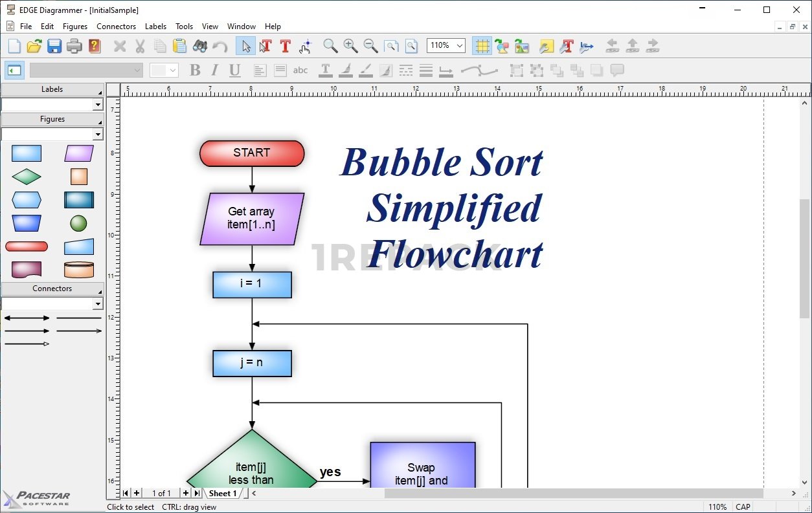The image size is (812, 513).
Task: Select the green diamond decision figure
Action: [27, 177]
